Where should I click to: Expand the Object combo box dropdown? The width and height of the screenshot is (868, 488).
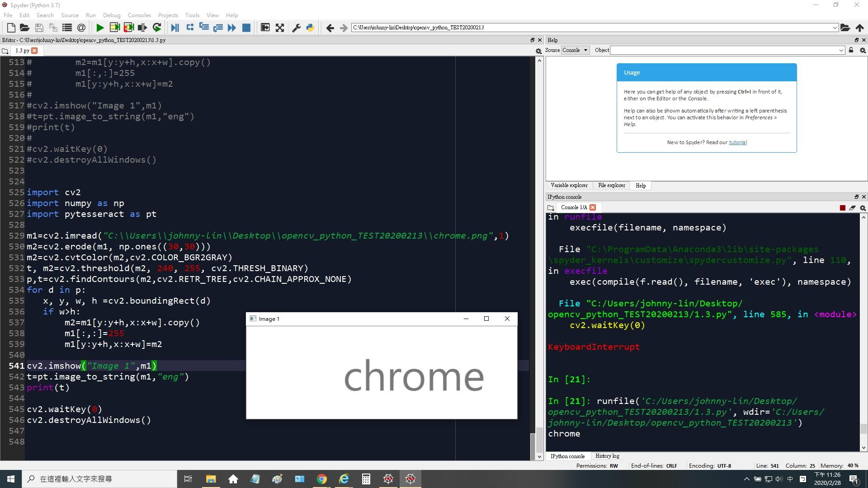[841, 50]
